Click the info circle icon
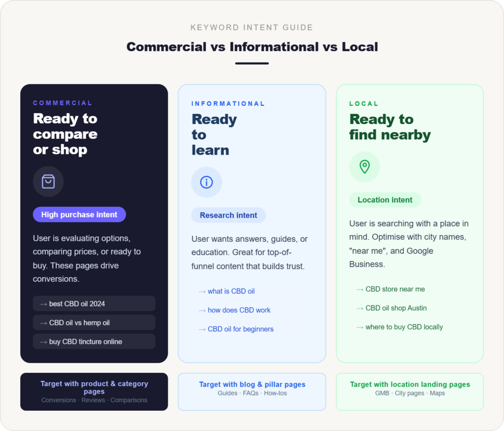The image size is (504, 431). pyautogui.click(x=206, y=182)
